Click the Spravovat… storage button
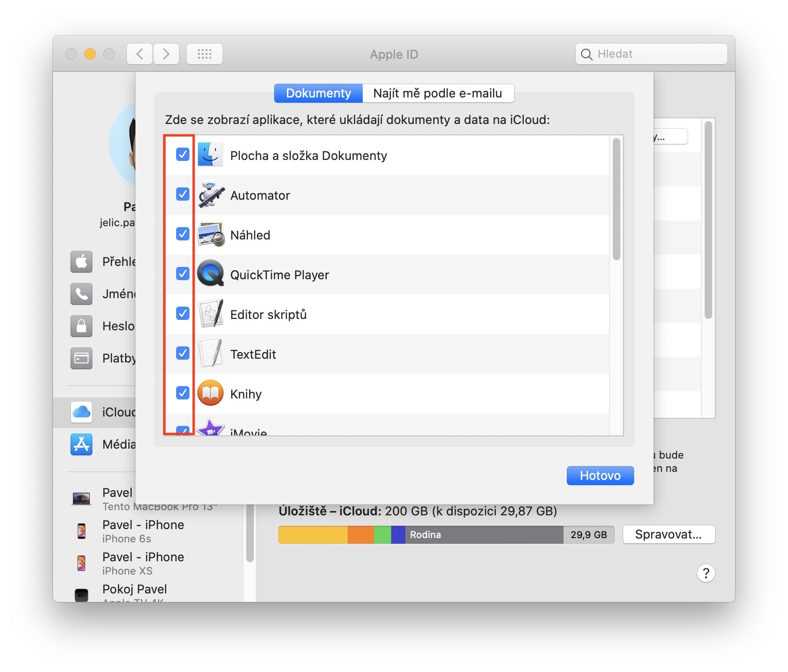This screenshot has width=788, height=672. [x=669, y=534]
